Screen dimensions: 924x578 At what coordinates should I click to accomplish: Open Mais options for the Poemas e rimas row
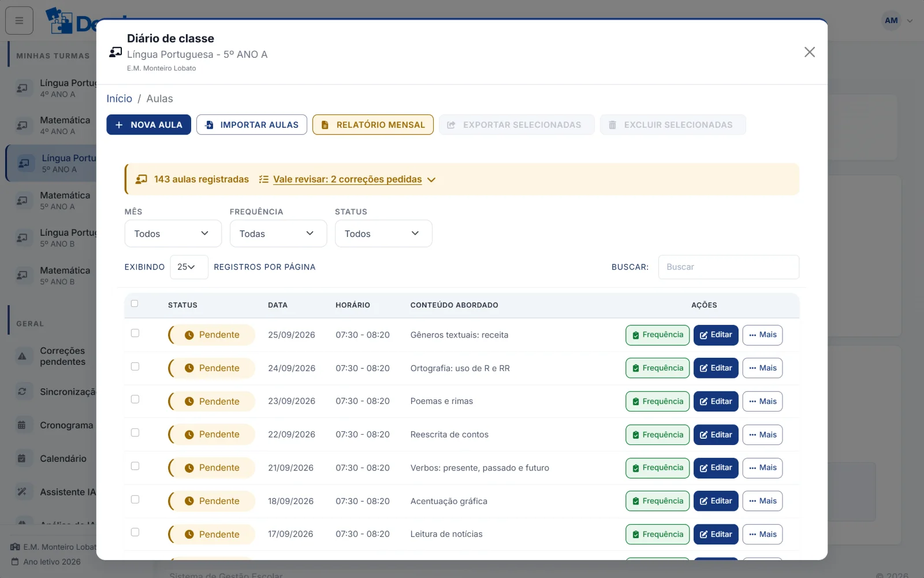pyautogui.click(x=762, y=402)
